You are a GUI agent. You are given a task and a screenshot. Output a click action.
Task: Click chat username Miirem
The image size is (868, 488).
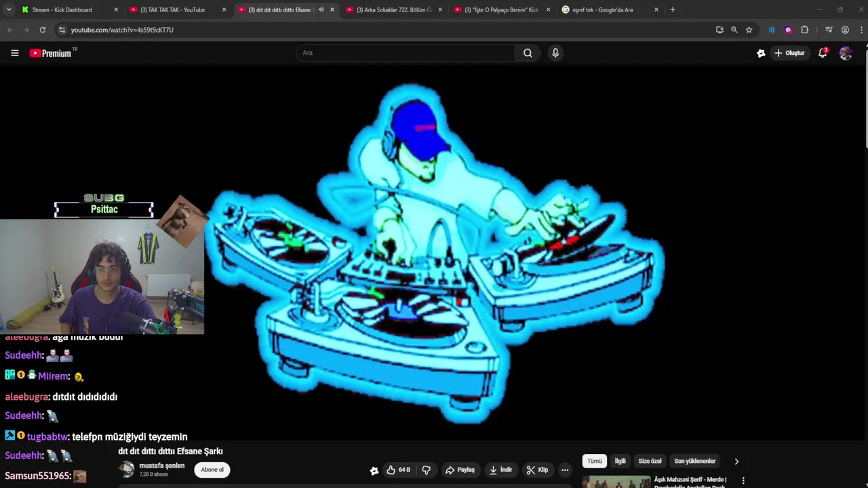click(x=54, y=376)
